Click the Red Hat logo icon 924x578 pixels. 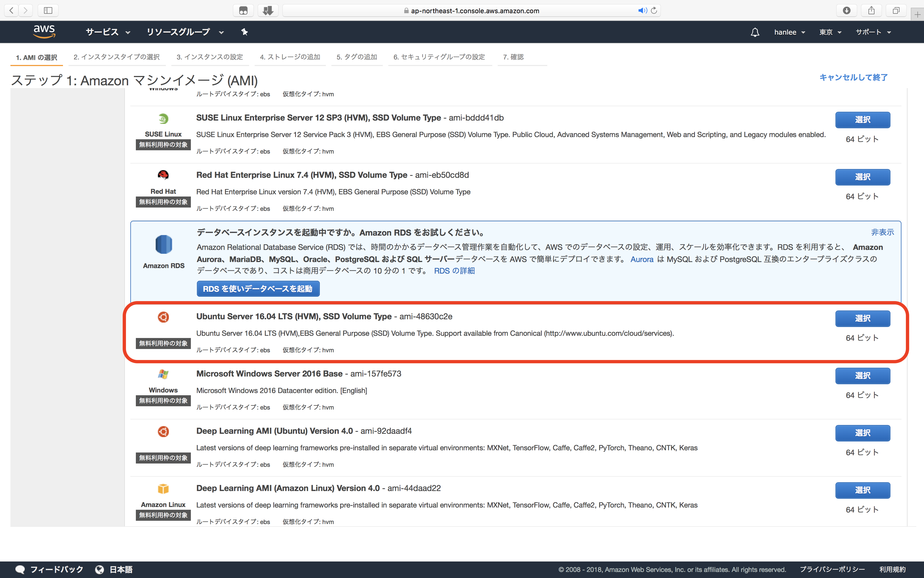coord(163,175)
